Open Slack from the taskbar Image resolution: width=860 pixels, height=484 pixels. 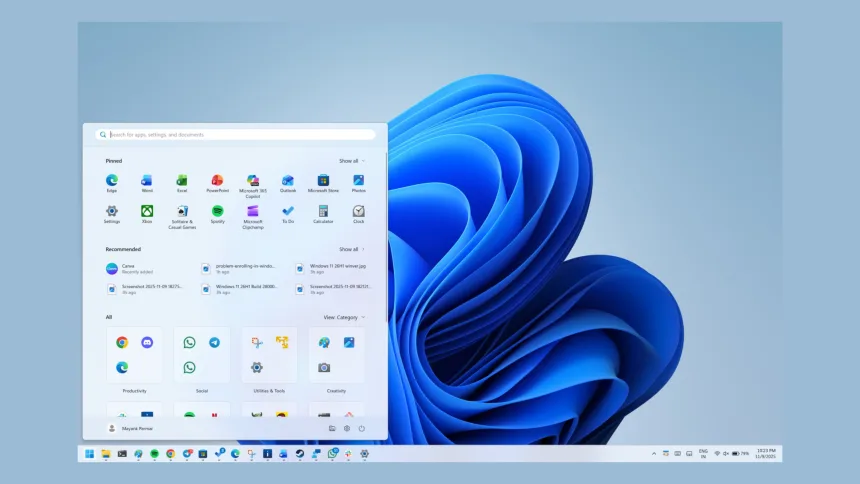tap(348, 454)
